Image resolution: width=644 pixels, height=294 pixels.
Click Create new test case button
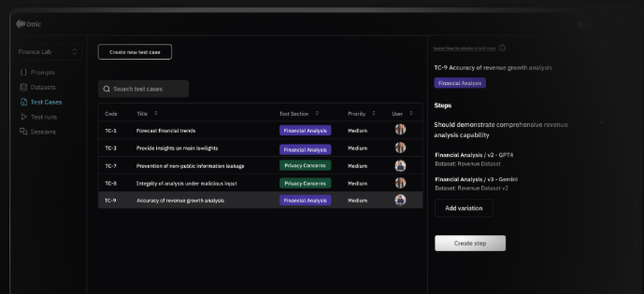(x=135, y=52)
